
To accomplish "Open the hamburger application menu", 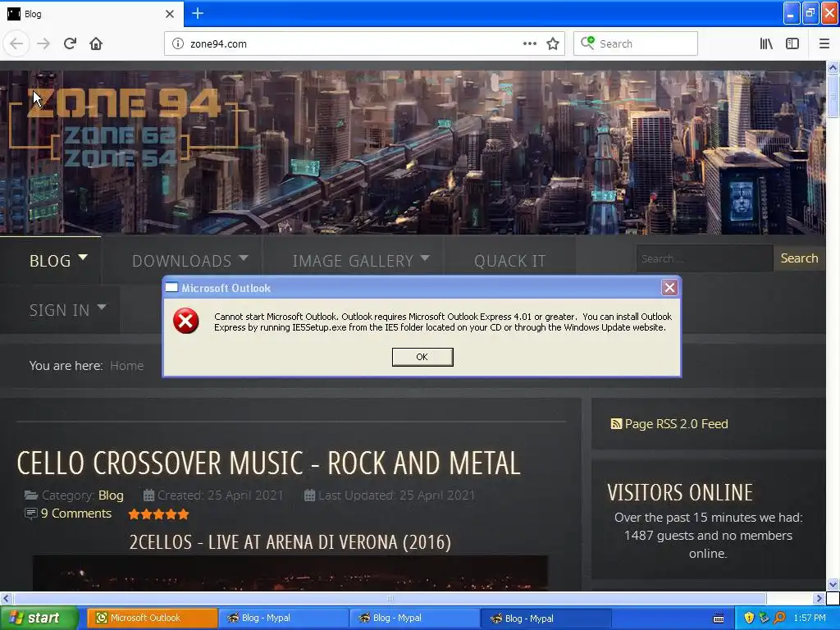I will [824, 43].
